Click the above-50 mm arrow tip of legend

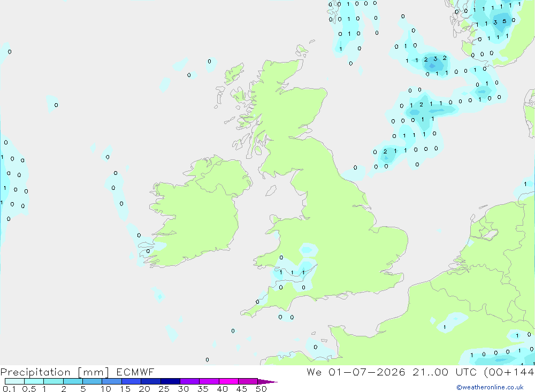267,382
